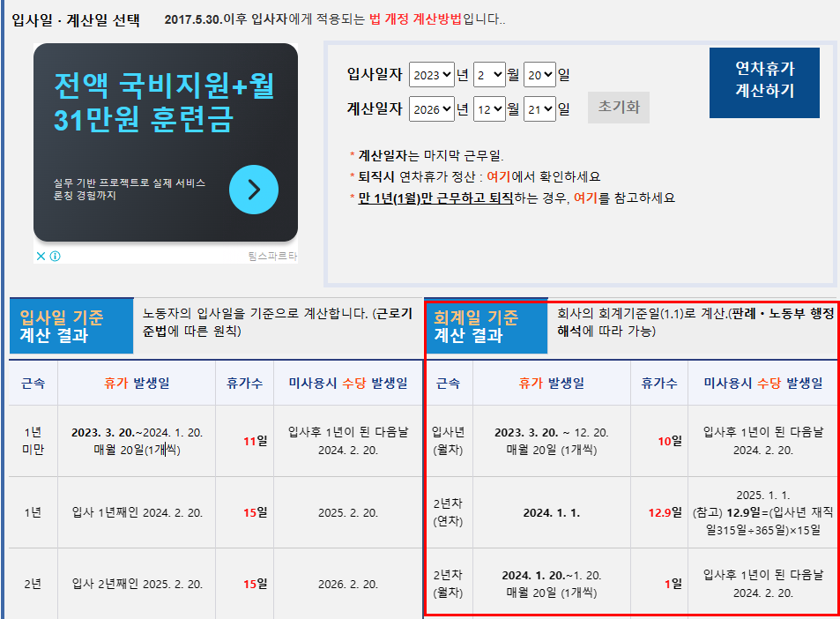This screenshot has width=840, height=619.
Task: Expand the 계산일자 month dropdown showing 12
Action: [x=489, y=109]
